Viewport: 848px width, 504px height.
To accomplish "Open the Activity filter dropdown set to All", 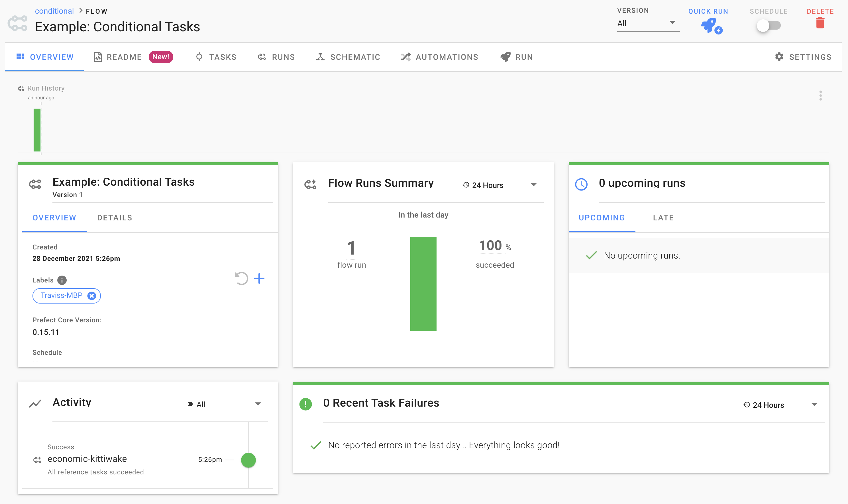I will pyautogui.click(x=224, y=404).
